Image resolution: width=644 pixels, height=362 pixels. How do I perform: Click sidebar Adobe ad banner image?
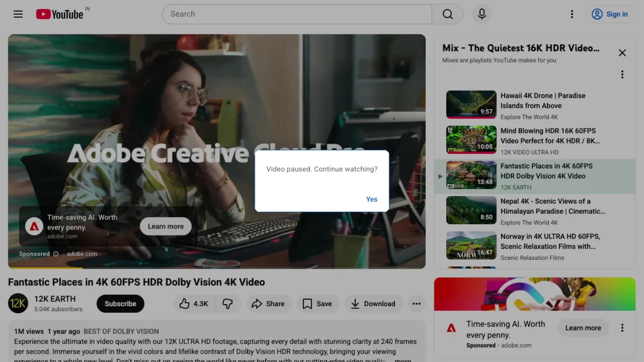(x=535, y=294)
